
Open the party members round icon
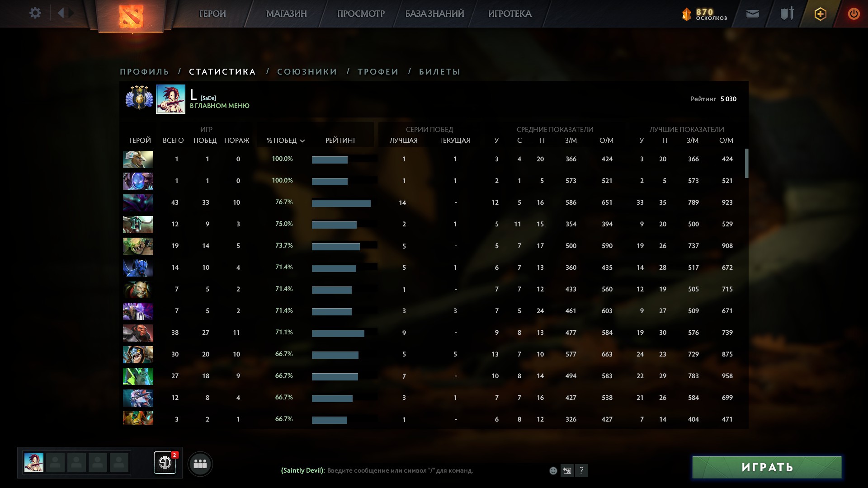click(200, 464)
